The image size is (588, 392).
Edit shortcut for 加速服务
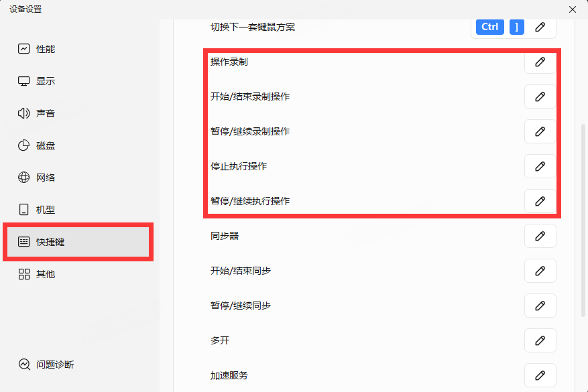(x=540, y=375)
